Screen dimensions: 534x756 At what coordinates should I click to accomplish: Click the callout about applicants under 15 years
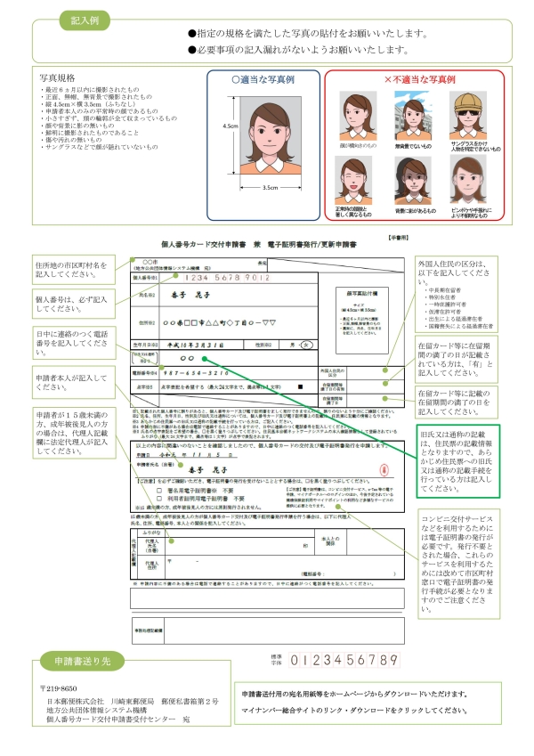pyautogui.click(x=74, y=433)
